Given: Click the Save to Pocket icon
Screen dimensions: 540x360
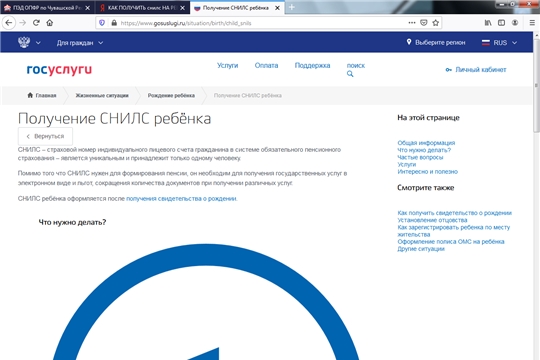Looking at the screenshot, I should (x=424, y=23).
